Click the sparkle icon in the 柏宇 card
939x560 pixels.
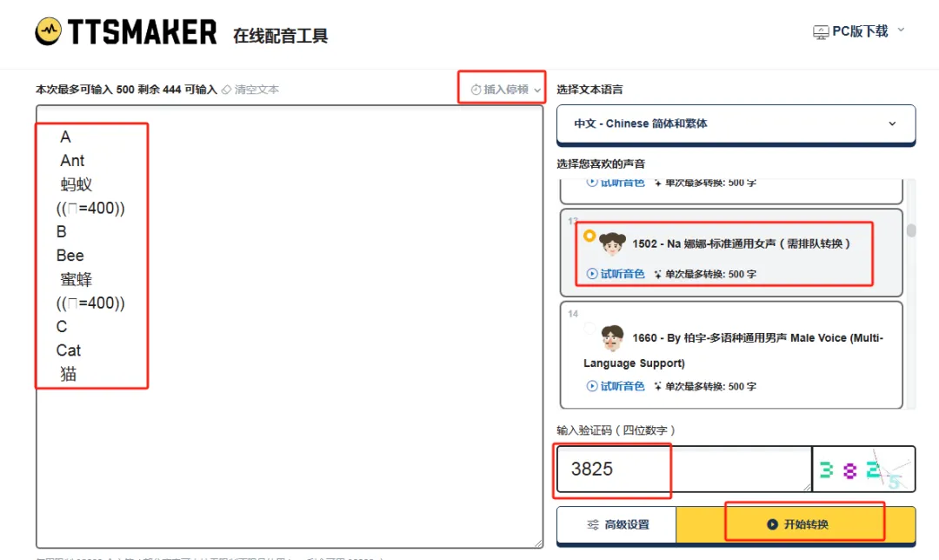coord(657,386)
